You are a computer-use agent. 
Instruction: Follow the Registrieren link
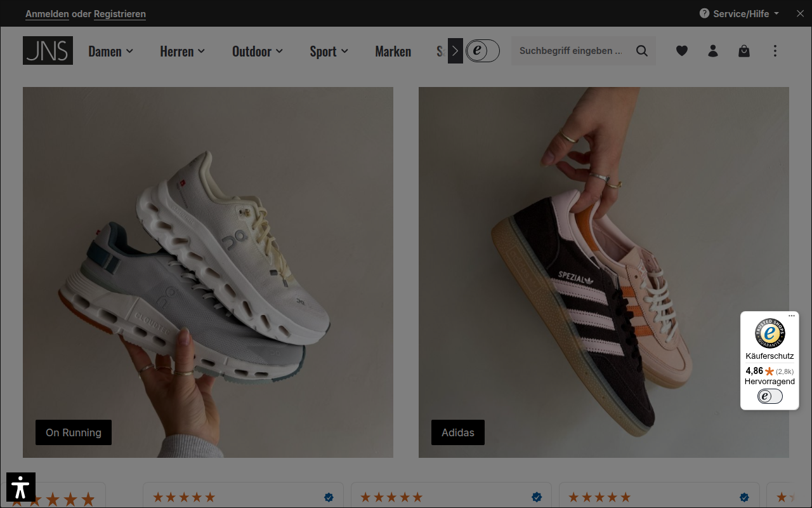(x=120, y=14)
